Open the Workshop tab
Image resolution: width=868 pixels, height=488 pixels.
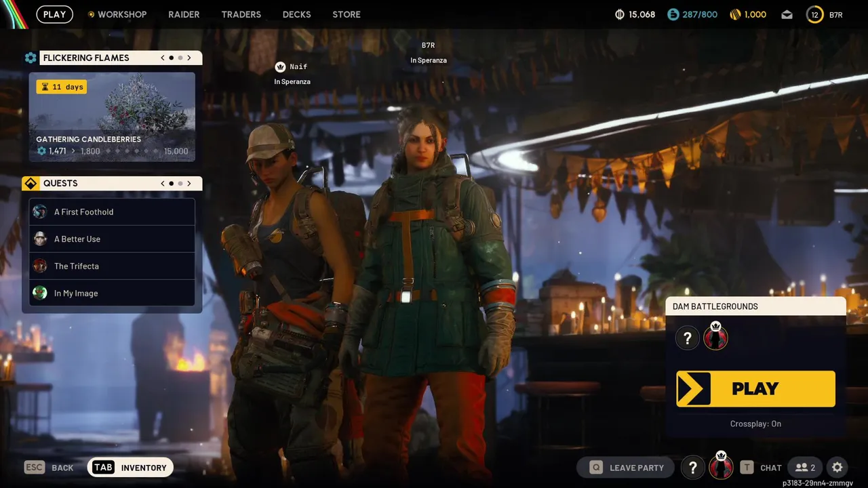pos(122,14)
